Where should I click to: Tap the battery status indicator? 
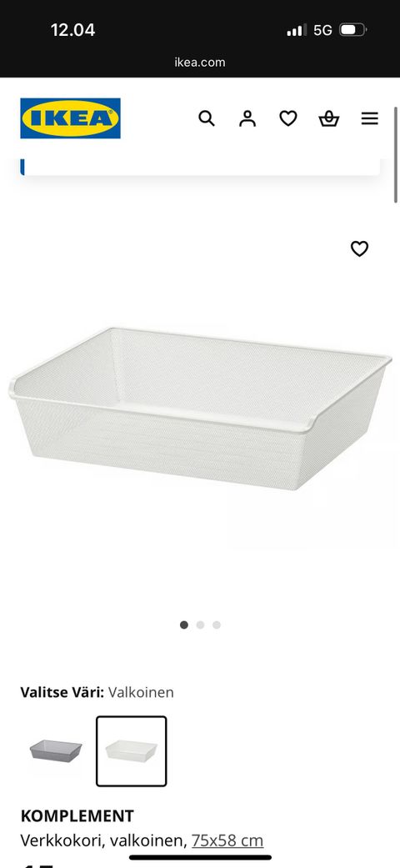[353, 30]
